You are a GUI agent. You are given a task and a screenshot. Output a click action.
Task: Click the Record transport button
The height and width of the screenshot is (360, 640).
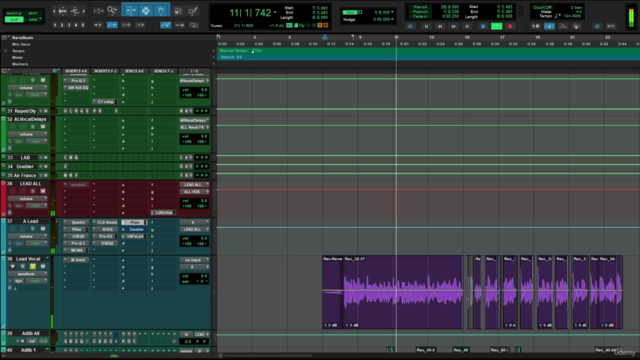[x=510, y=26]
